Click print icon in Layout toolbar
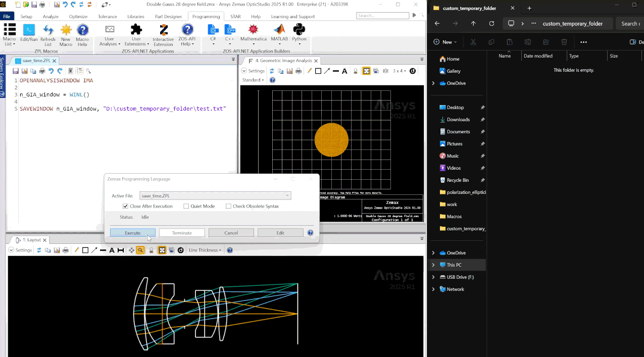 point(65,250)
